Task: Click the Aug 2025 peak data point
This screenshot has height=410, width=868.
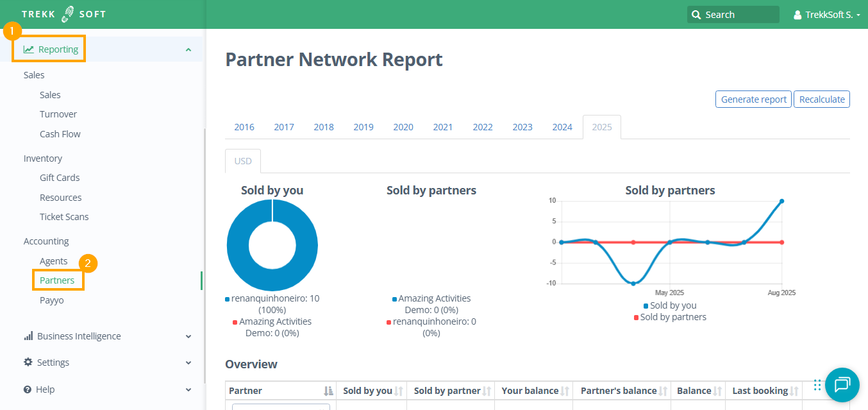Action: click(x=781, y=201)
